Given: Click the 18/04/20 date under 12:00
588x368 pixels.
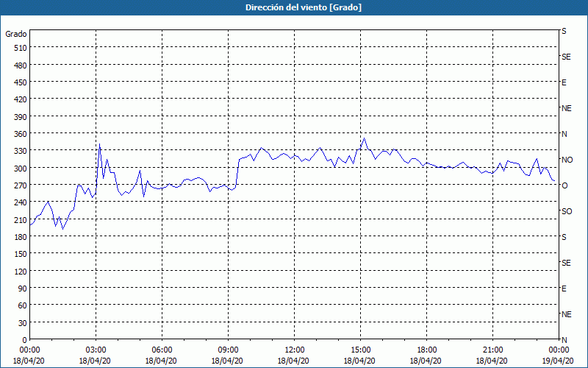Looking at the screenshot, I should tap(293, 361).
